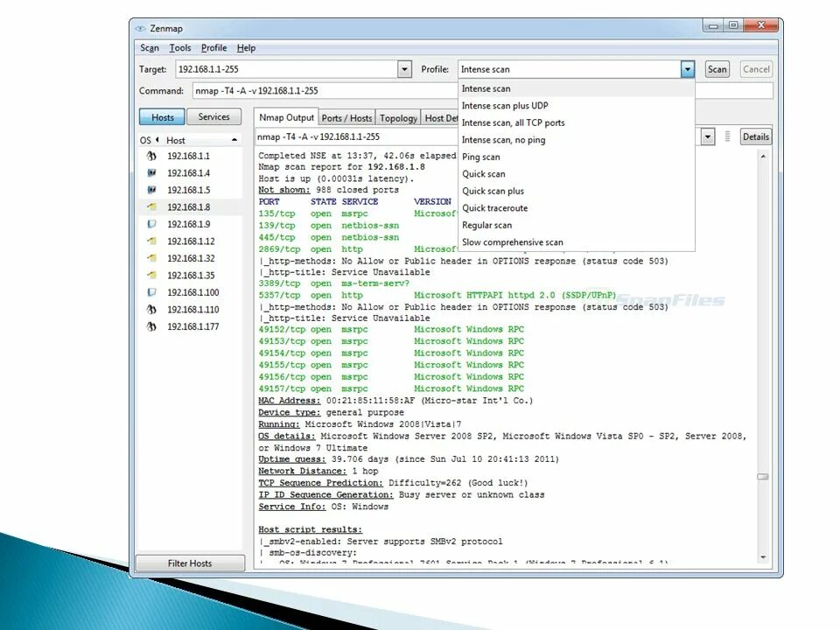Open the Scan menu
Image resolution: width=840 pixels, height=630 pixels.
150,47
